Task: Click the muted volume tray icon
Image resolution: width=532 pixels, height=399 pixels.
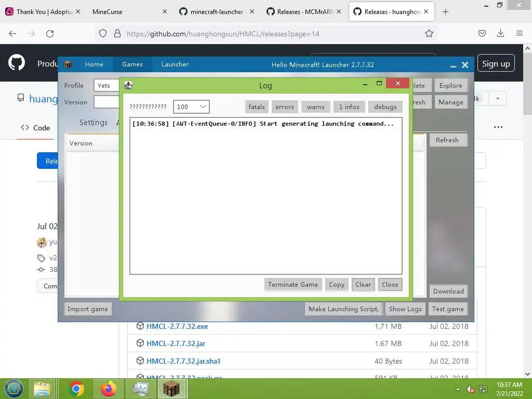Action: (470, 389)
